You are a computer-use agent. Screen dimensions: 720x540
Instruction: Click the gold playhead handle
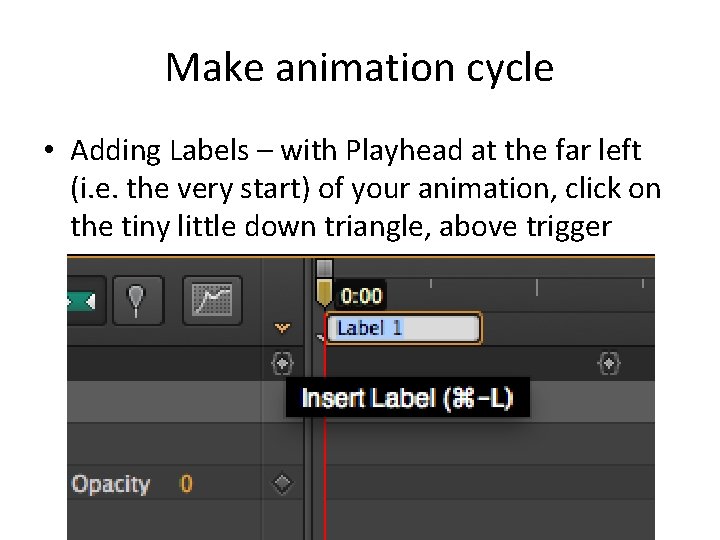click(324, 292)
